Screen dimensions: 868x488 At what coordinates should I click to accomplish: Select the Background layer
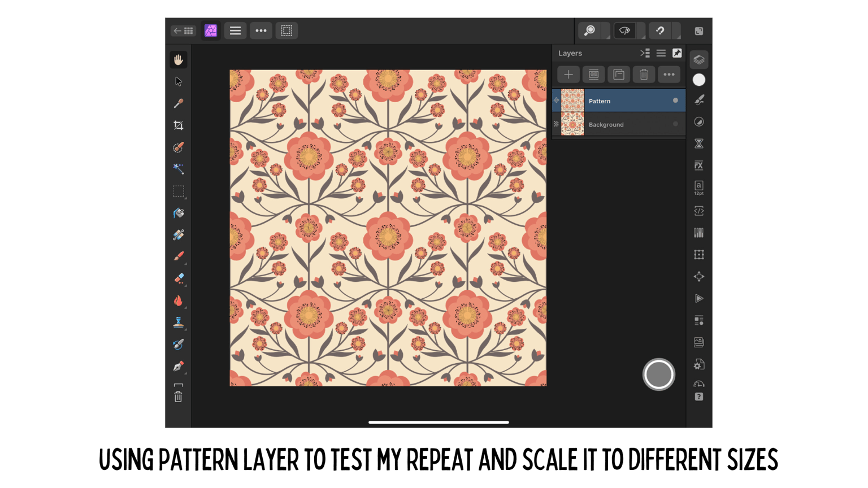[619, 124]
